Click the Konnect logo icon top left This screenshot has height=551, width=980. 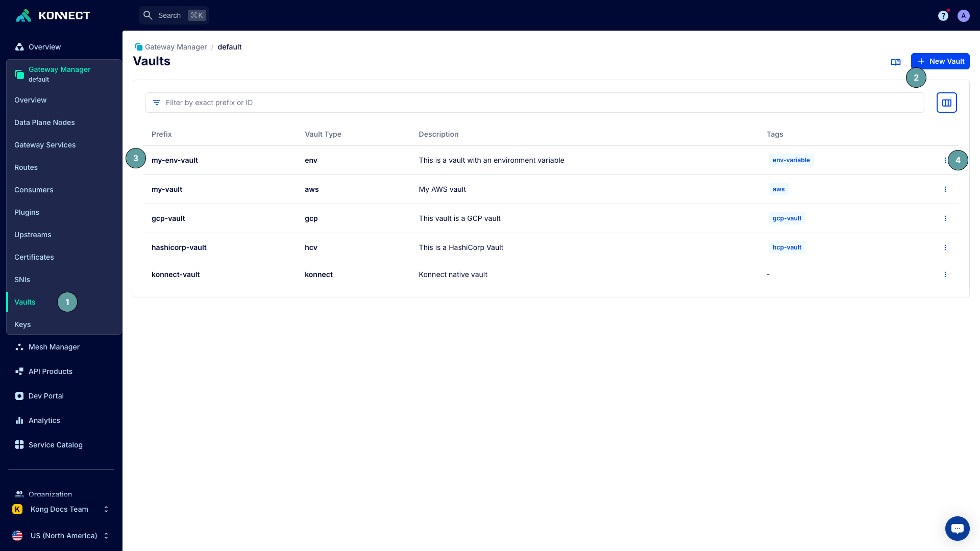pos(23,15)
